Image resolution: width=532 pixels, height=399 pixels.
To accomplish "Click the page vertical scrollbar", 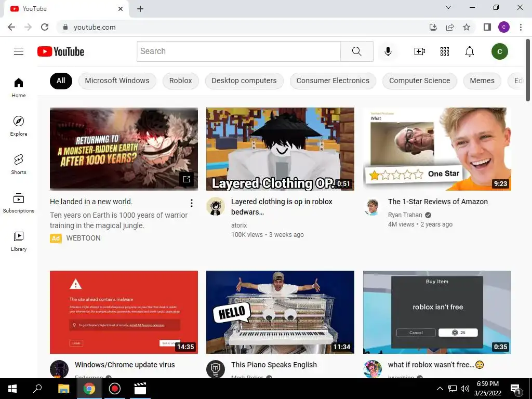I will tap(528, 70).
